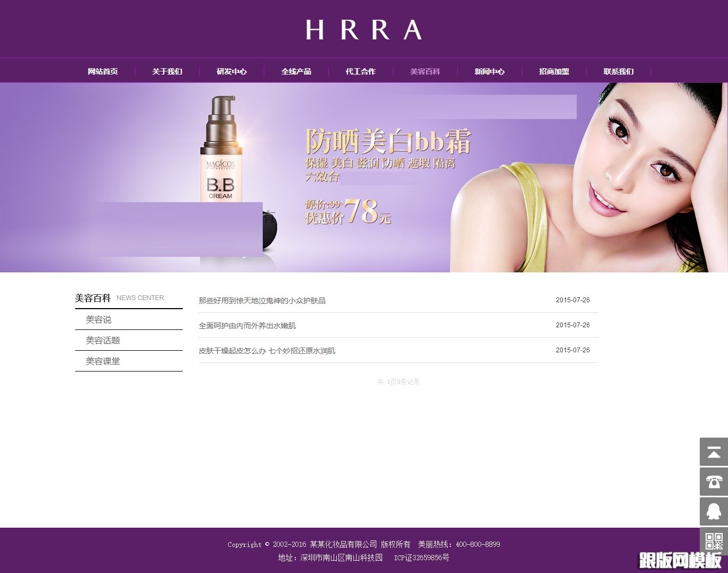Go to 关于我们 menu item
728x573 pixels.
(x=167, y=71)
